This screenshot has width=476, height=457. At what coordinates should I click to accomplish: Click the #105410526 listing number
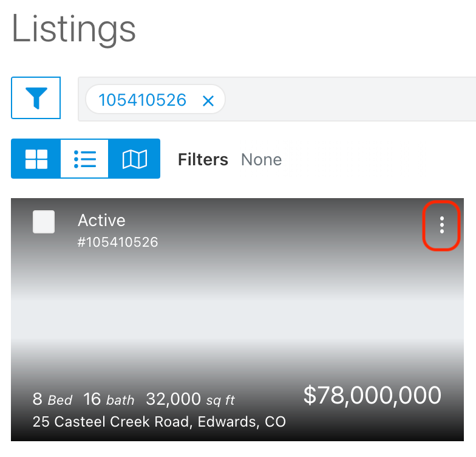click(x=118, y=242)
